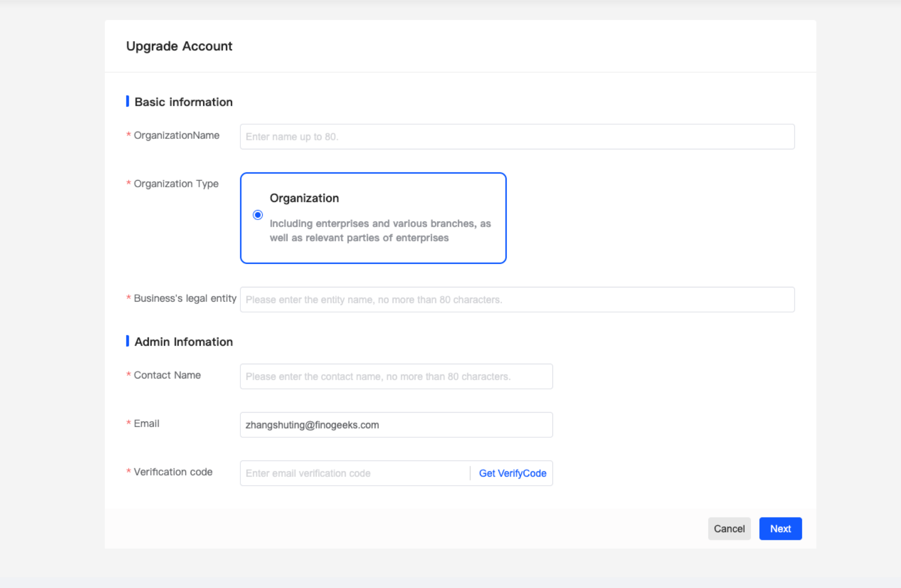Screen dimensions: 901x588
Task: Click the Business's legal entity label
Action: pos(184,299)
